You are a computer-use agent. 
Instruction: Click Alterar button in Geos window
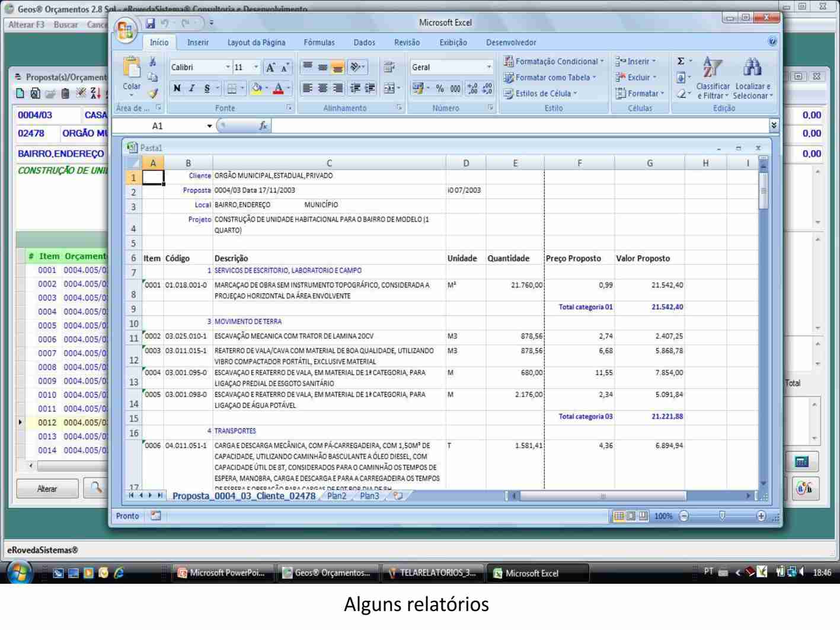click(47, 489)
